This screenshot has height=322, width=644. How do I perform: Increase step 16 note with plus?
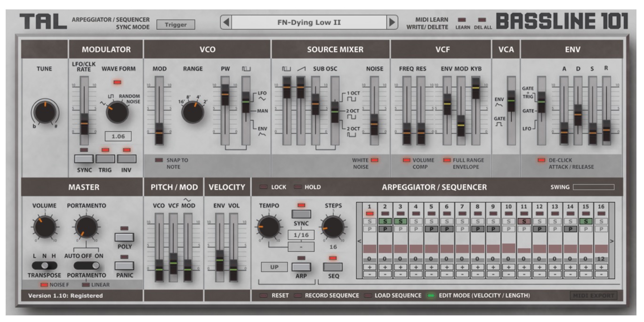click(x=601, y=267)
